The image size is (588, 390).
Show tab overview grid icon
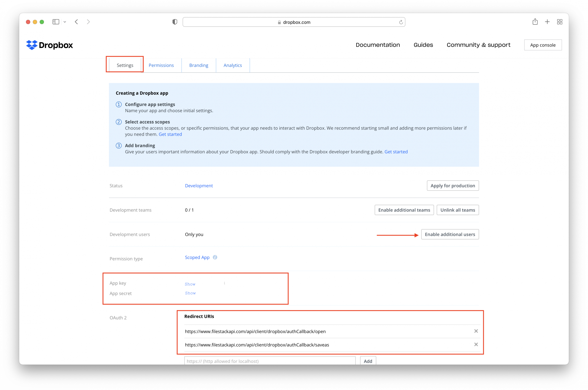point(560,22)
